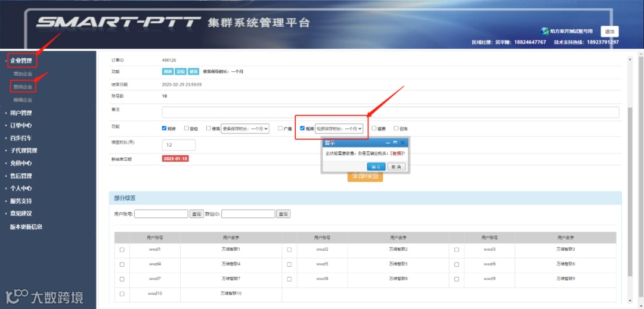Expand the 子代理管理 sidebar section
Image resolution: width=644 pixels, height=309 pixels.
[23, 151]
